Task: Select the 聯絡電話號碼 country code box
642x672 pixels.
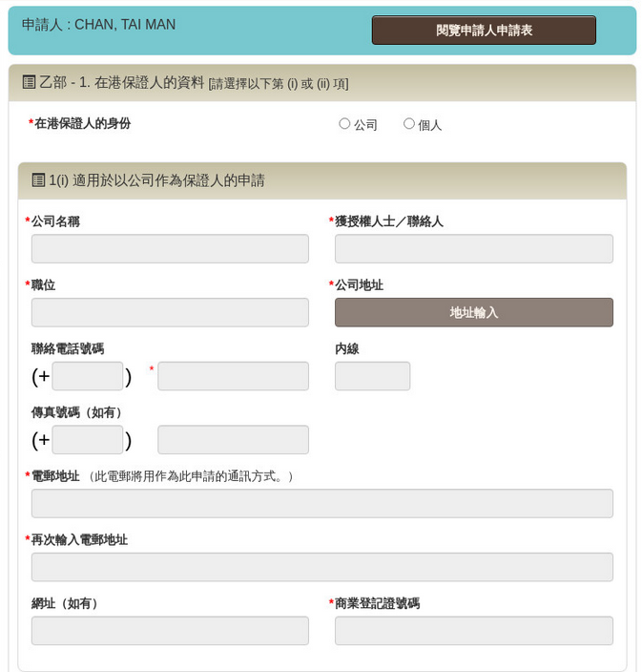Action: pyautogui.click(x=88, y=376)
